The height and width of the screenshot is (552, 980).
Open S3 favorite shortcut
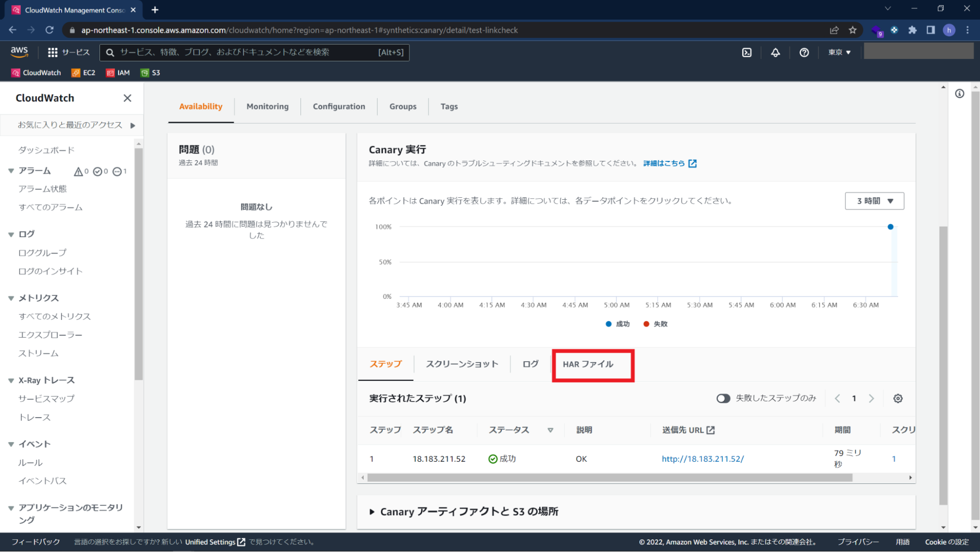(151, 73)
